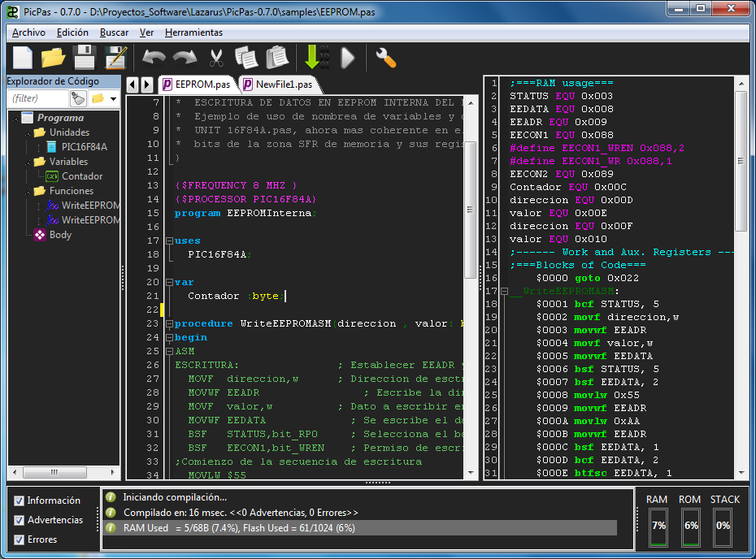Click the editor vertical scrollbar thumb
Image resolution: width=756 pixels, height=559 pixels.
click(x=470, y=210)
